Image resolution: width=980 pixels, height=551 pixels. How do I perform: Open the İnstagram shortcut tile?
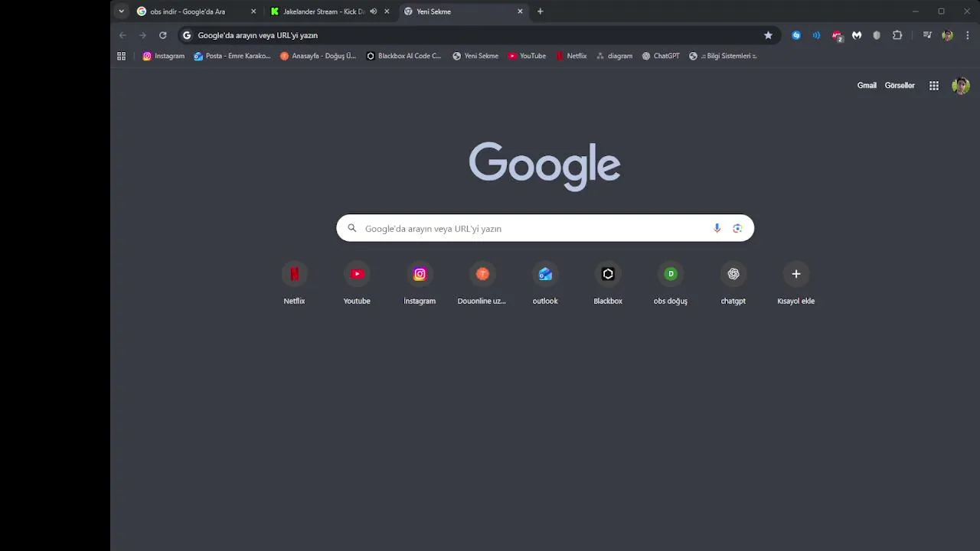420,284
